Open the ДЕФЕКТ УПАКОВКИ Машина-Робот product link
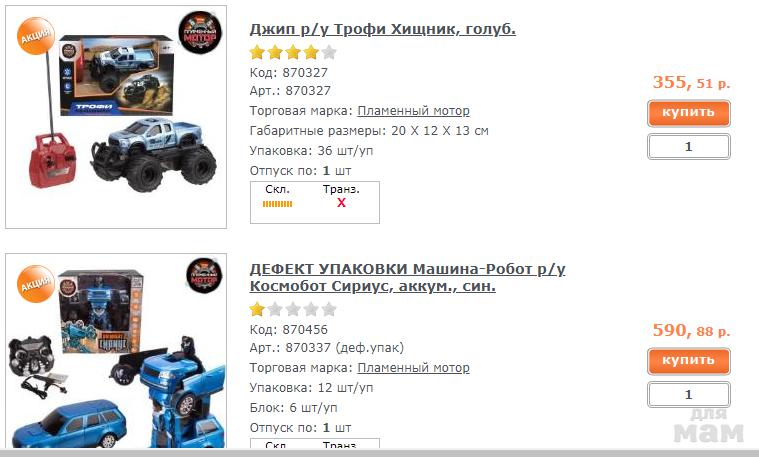This screenshot has height=457, width=759. pyautogui.click(x=408, y=277)
